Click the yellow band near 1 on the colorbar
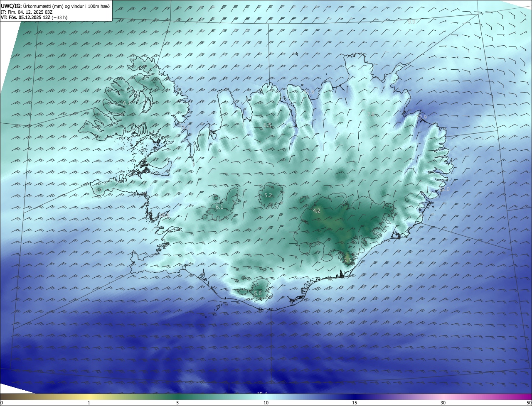The image size is (532, 406). click(x=89, y=396)
